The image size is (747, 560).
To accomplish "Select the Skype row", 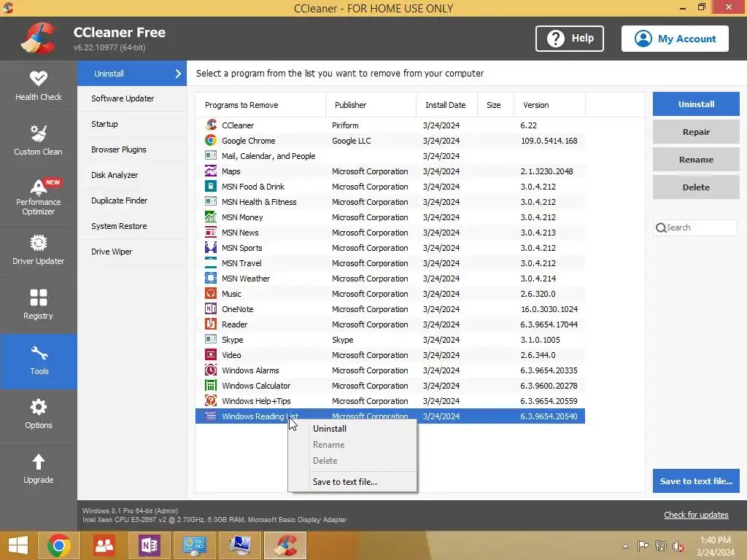I will pos(390,340).
